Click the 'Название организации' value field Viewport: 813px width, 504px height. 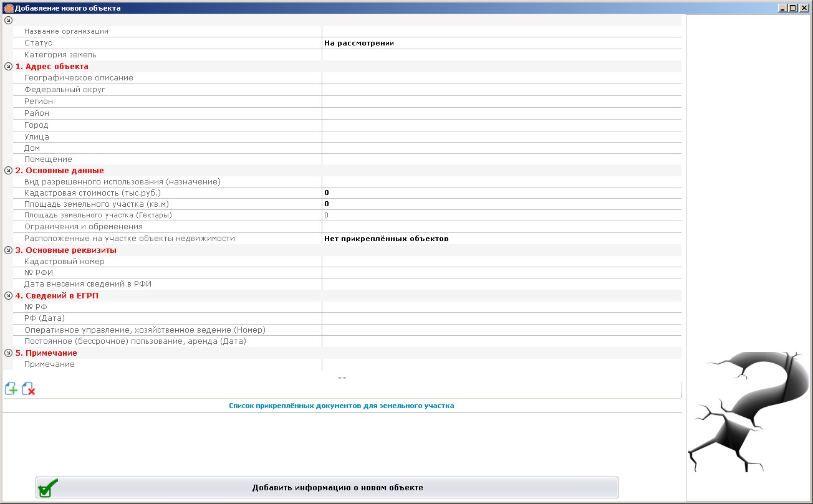pyautogui.click(x=502, y=31)
